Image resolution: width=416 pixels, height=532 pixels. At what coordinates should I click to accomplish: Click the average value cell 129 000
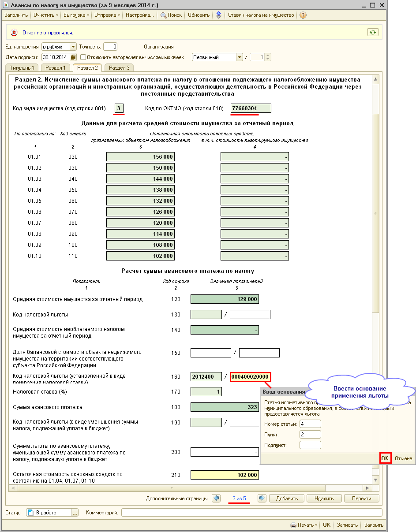(225, 299)
